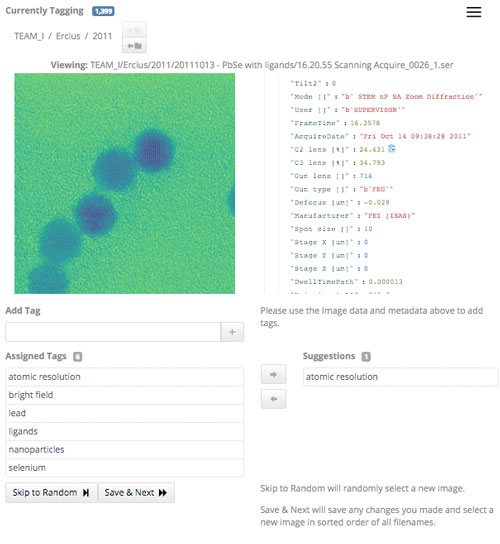500x544 pixels.
Task: Select the 'nanoparticles' assigned tag
Action: [x=125, y=449]
